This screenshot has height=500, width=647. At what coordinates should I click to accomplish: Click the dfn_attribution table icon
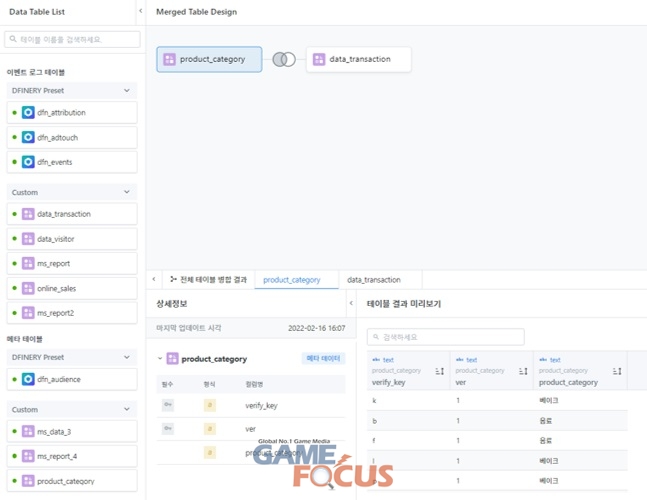pos(28,113)
